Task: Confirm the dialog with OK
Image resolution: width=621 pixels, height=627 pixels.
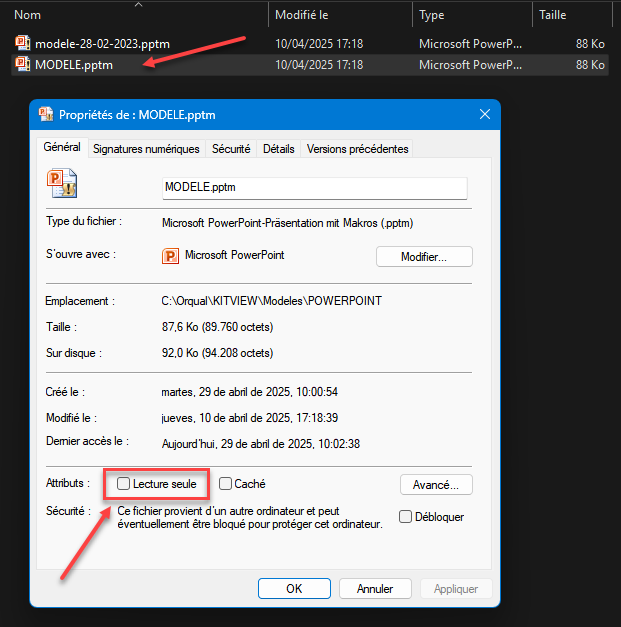Action: point(293,589)
